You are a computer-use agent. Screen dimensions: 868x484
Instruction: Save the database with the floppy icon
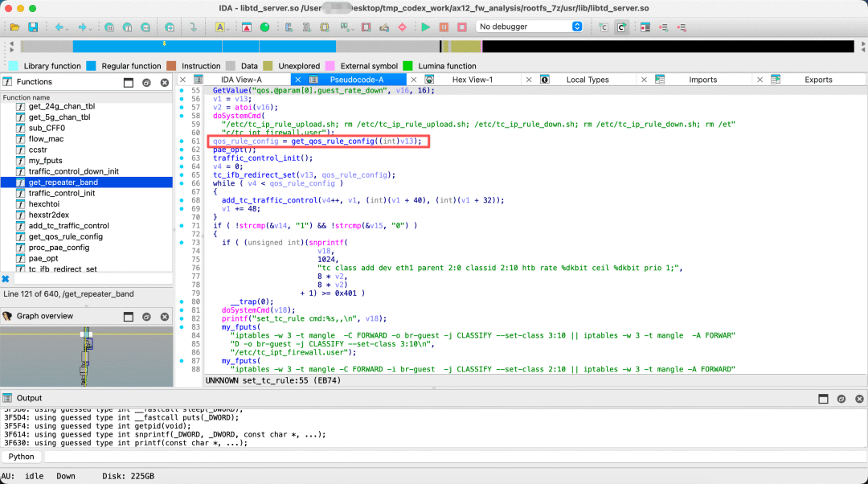click(x=33, y=27)
